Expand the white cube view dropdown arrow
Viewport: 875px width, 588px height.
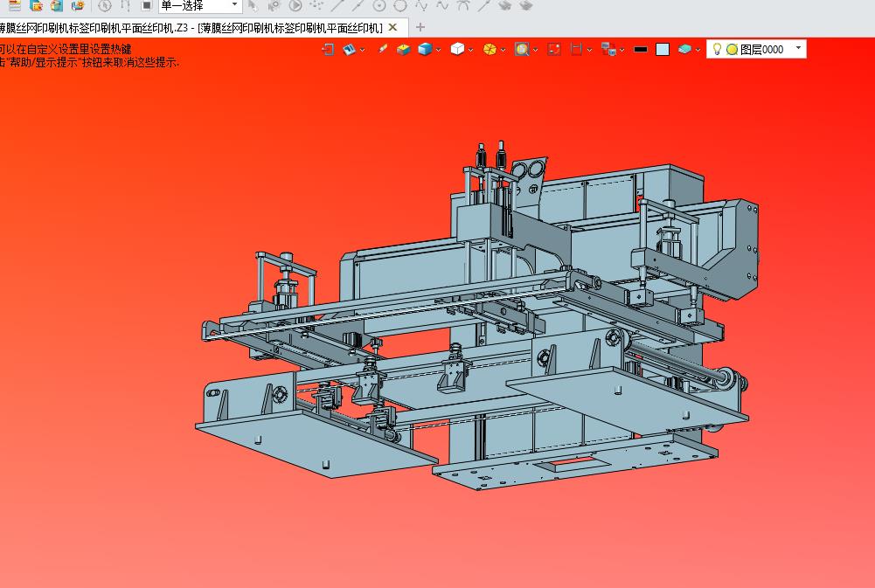470,50
